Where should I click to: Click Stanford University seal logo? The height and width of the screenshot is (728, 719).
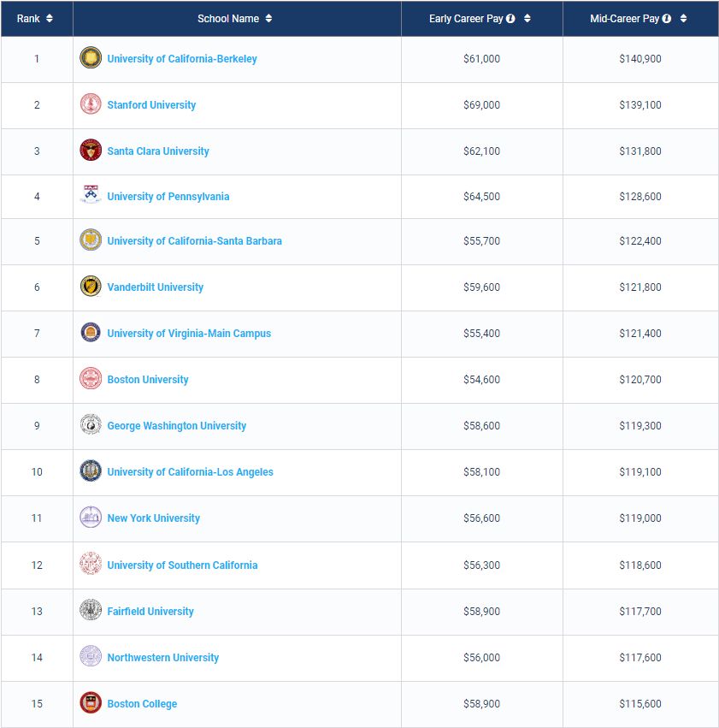point(91,104)
